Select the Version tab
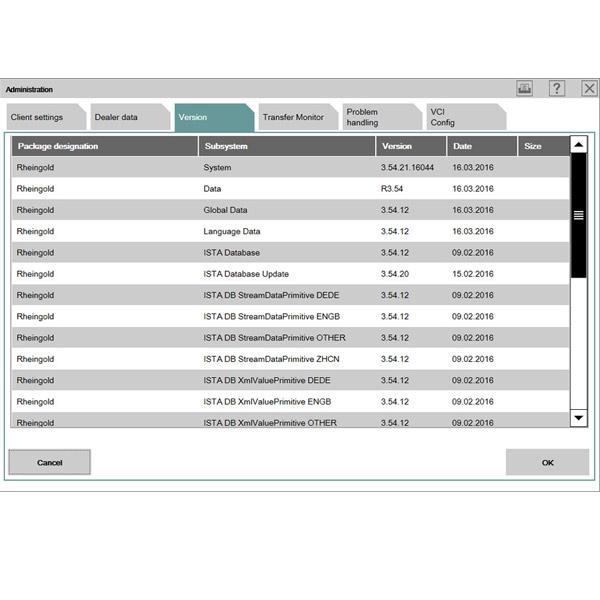 coord(214,117)
